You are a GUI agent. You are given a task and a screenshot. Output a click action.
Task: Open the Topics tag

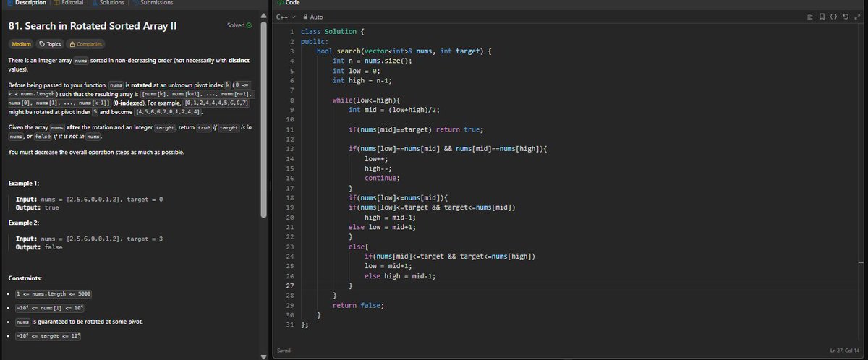[x=50, y=44]
